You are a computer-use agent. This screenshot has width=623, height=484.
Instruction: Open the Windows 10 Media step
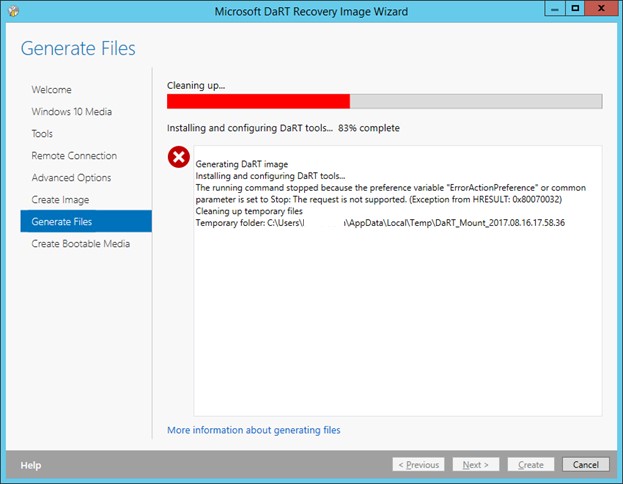pyautogui.click(x=71, y=112)
